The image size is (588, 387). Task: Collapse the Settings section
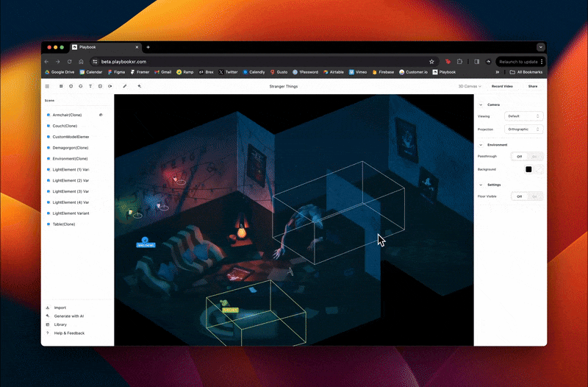[x=481, y=185]
